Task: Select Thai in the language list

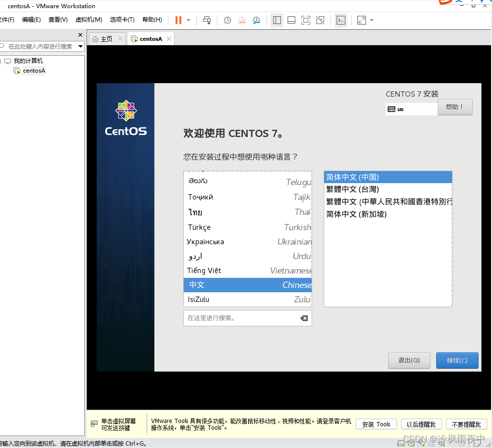Action: (248, 212)
